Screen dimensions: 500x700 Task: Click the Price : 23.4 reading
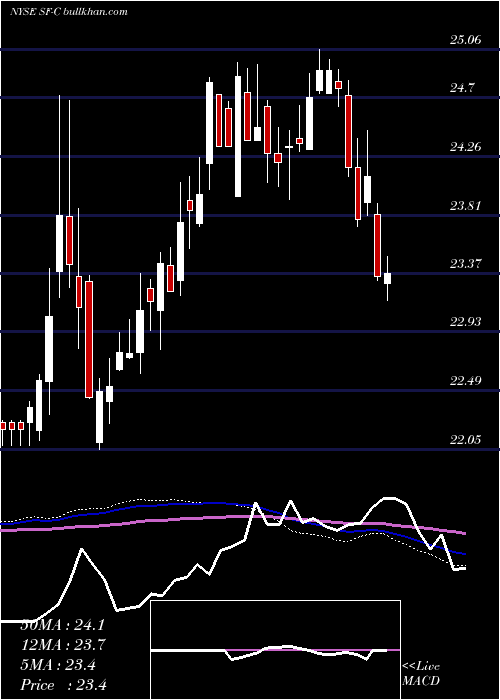tap(63, 685)
